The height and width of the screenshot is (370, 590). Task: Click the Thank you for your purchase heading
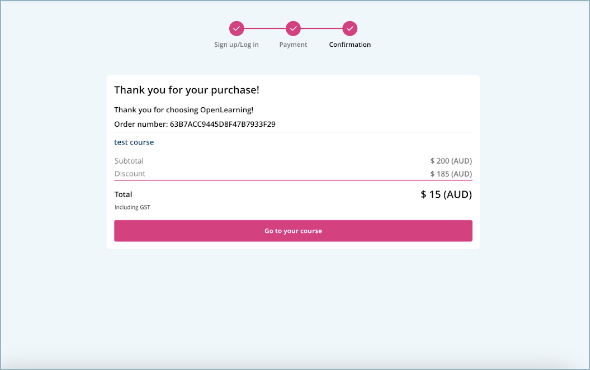187,90
